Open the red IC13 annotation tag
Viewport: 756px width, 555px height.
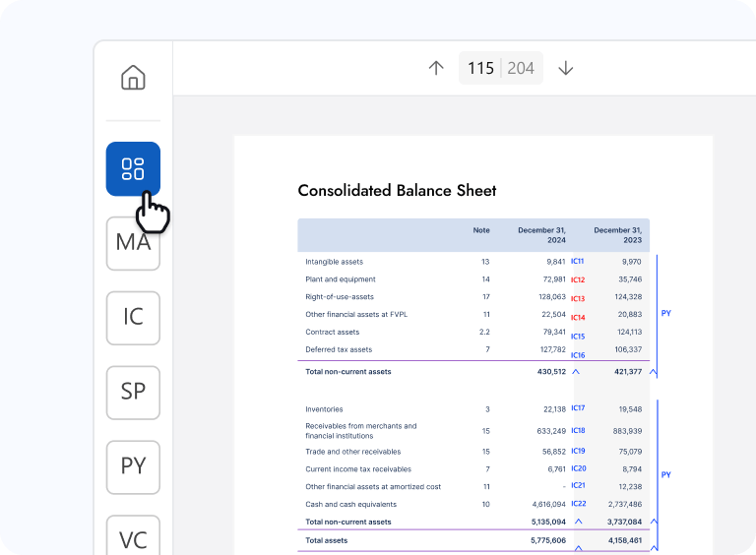point(578,298)
